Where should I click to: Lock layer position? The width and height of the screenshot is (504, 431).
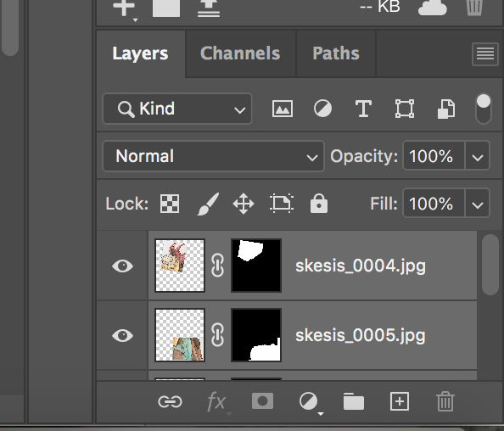[244, 204]
